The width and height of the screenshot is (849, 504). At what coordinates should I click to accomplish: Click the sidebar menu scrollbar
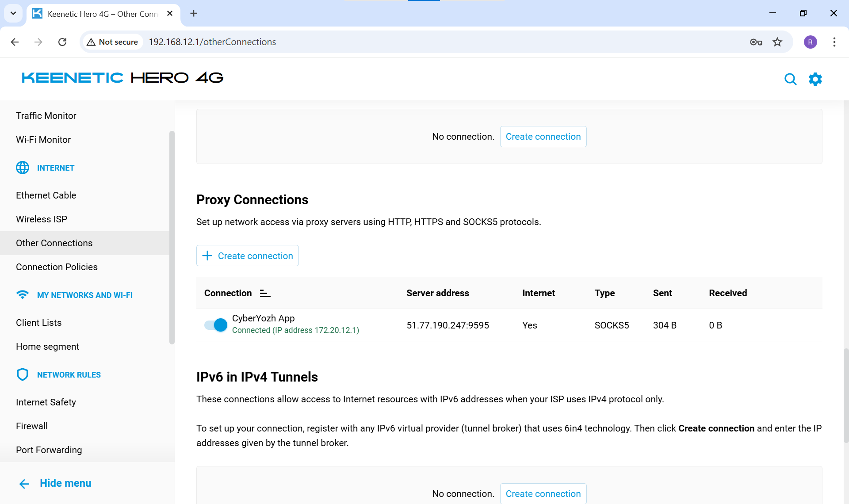pyautogui.click(x=172, y=237)
